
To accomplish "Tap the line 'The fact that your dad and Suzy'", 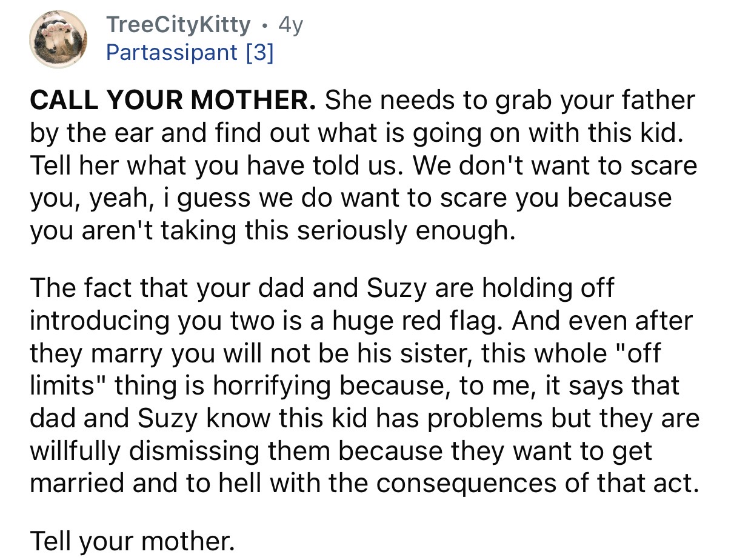I will click(x=321, y=287).
